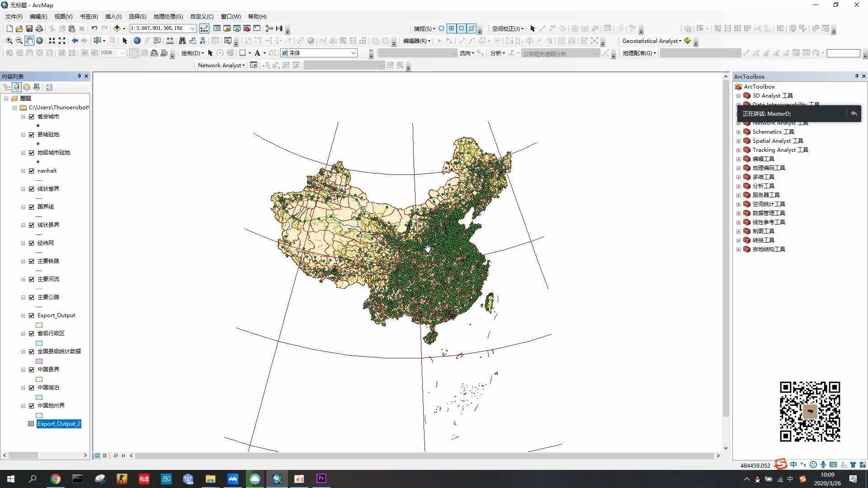
Task: Open the 地理处理(G) menu
Action: click(168, 17)
